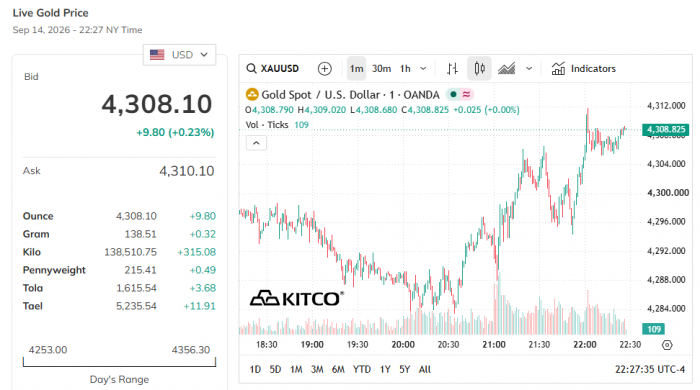This screenshot has width=700, height=390.
Task: Click the current price label 4,308.825
Action: tap(666, 129)
